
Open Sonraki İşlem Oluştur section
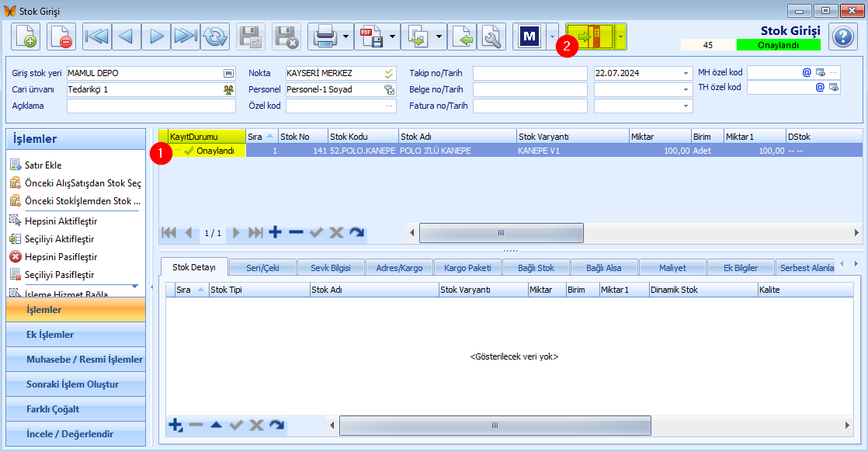(76, 384)
